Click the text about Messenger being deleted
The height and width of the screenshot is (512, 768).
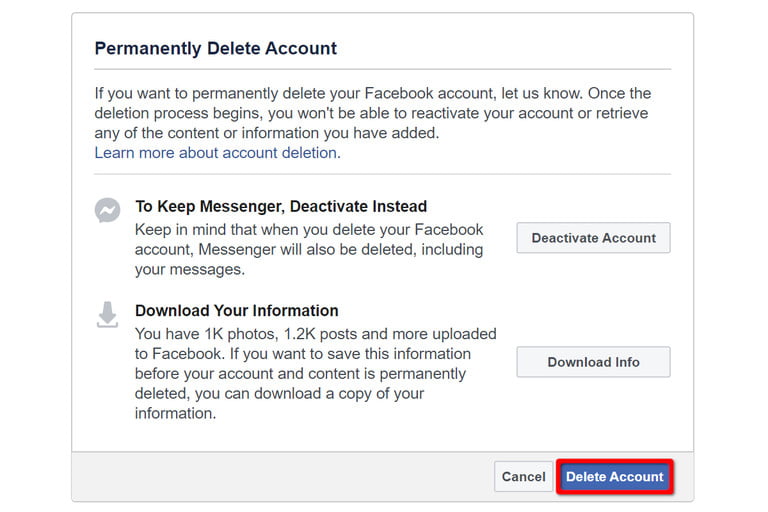[308, 249]
